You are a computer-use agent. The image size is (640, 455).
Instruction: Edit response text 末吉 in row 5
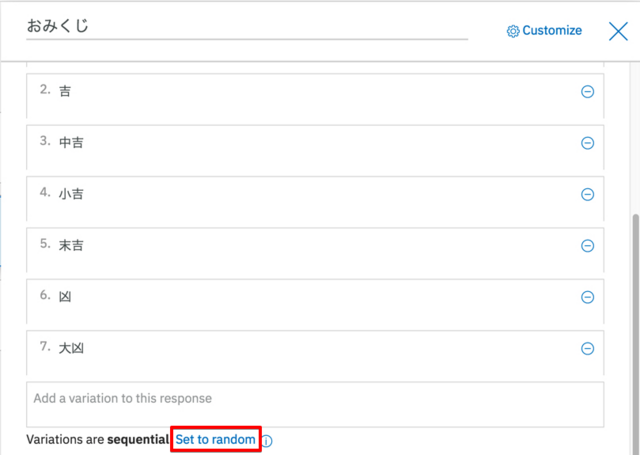315,250
